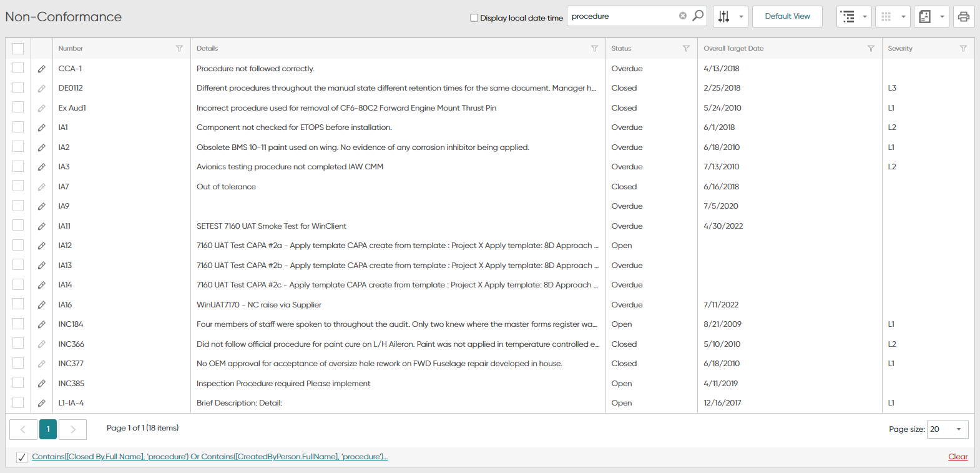This screenshot has width=980, height=473.
Task: Click the edit pencil for INC385
Action: click(42, 384)
